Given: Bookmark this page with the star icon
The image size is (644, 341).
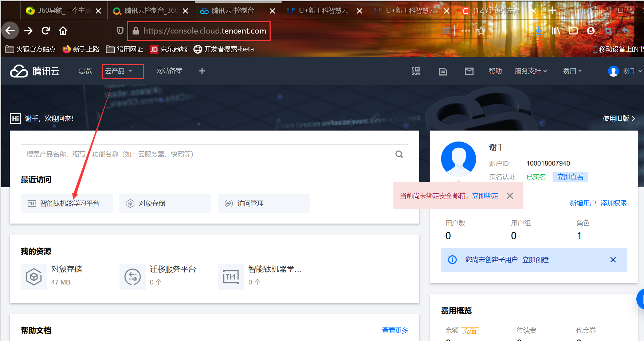Looking at the screenshot, I should [x=481, y=31].
